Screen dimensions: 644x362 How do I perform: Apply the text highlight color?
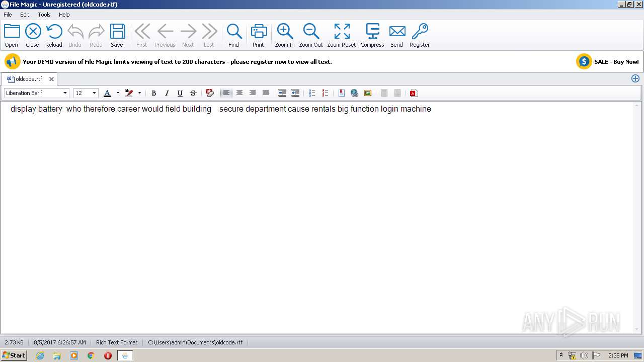(129, 93)
